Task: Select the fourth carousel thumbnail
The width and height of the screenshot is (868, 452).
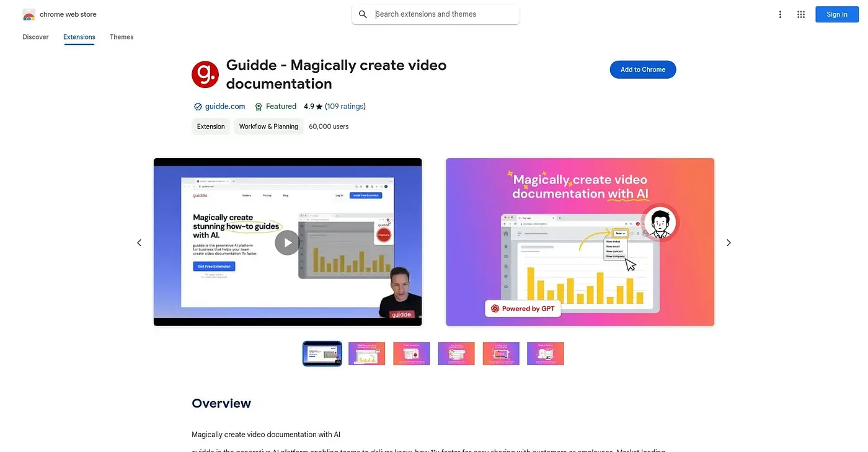Action: coord(456,354)
